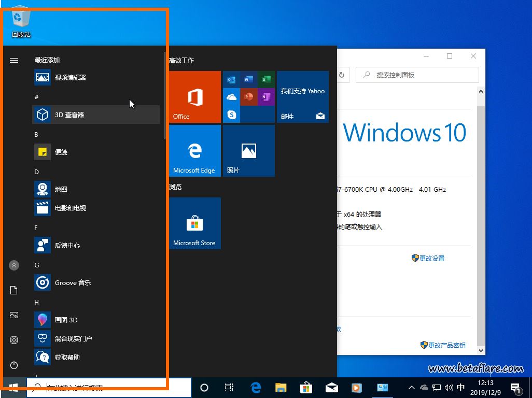Launch 3D 查看器 app

click(x=69, y=115)
